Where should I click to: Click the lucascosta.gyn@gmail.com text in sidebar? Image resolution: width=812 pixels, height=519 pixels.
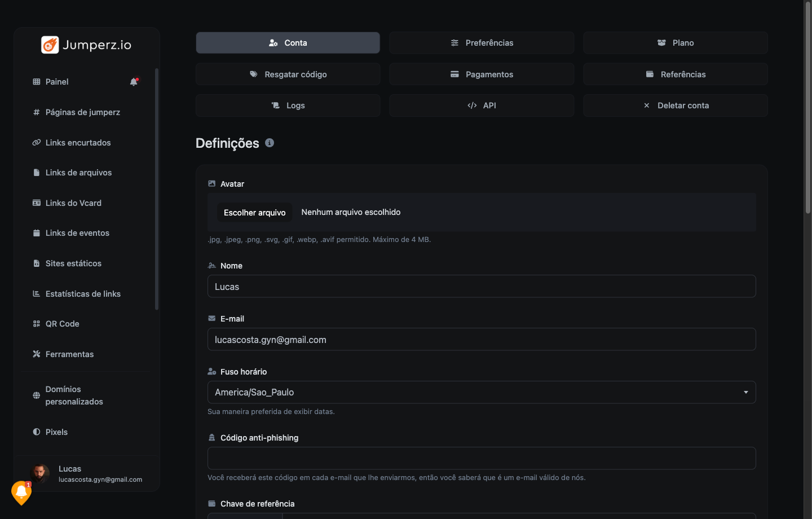pos(100,480)
